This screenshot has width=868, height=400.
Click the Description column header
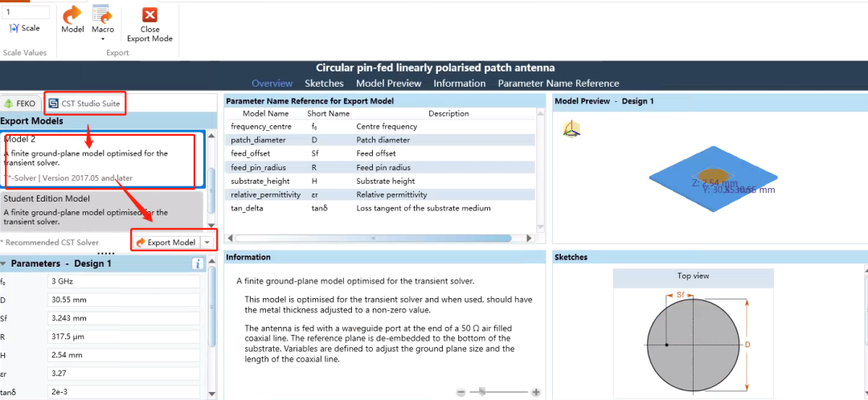point(448,113)
